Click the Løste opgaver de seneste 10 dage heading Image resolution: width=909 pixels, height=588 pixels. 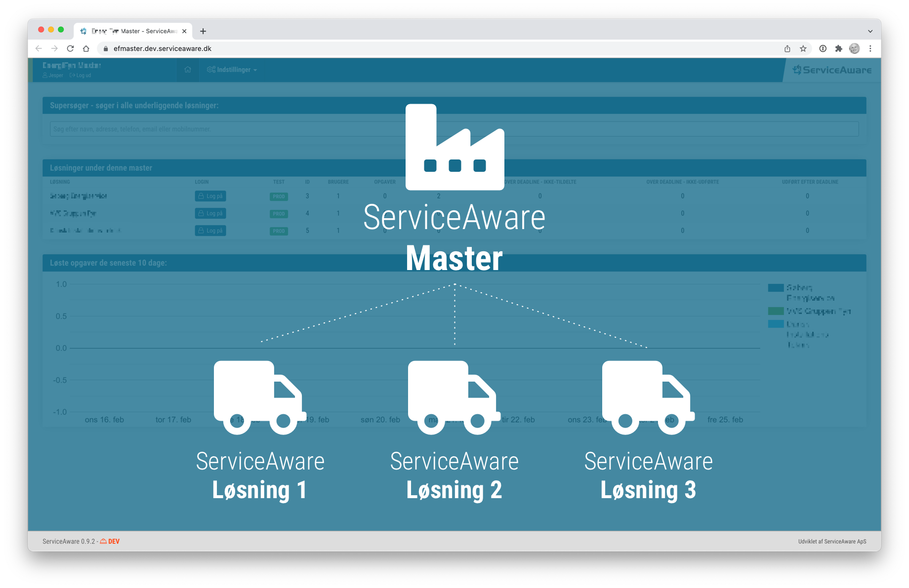pos(108,263)
